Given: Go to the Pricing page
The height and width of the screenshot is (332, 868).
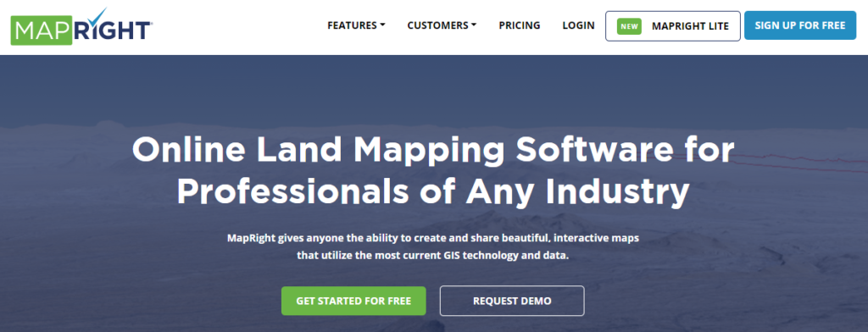Looking at the screenshot, I should tap(520, 25).
